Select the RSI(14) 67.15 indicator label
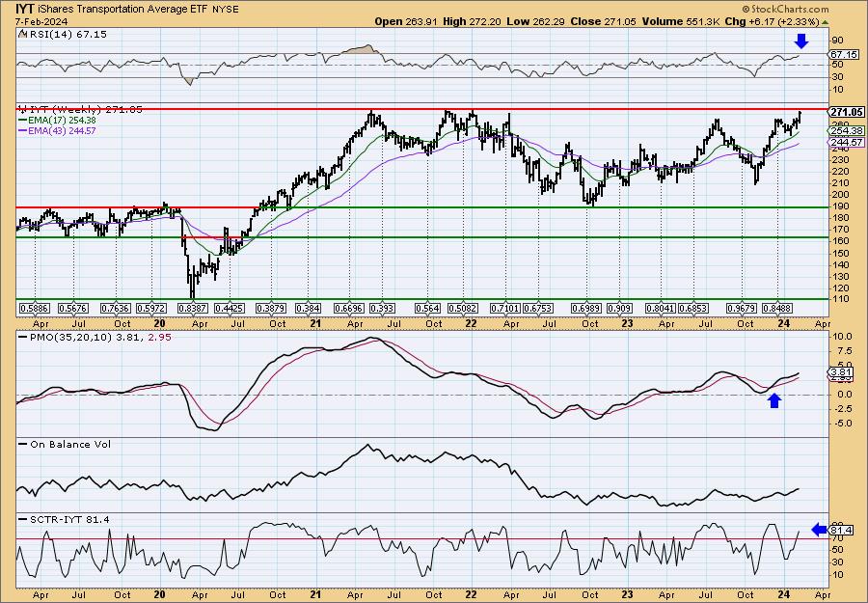Screen dimensions: 868x603 [x=67, y=34]
